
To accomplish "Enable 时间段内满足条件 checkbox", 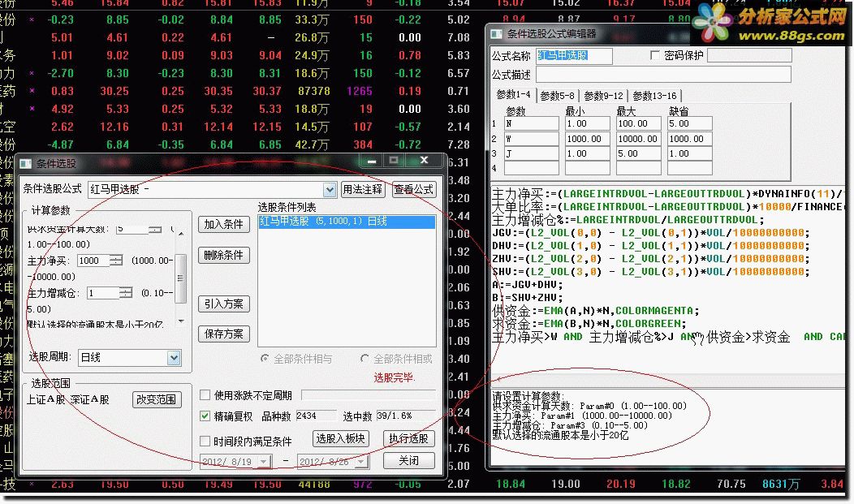I will [x=205, y=441].
